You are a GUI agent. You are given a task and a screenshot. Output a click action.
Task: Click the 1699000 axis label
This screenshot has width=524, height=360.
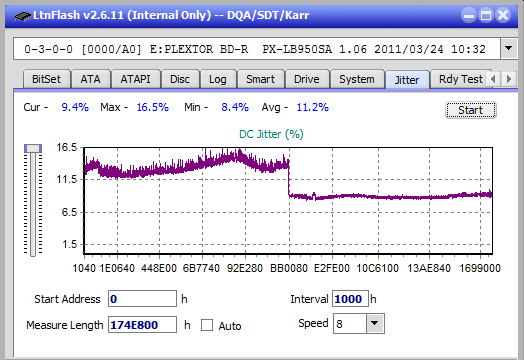click(480, 268)
